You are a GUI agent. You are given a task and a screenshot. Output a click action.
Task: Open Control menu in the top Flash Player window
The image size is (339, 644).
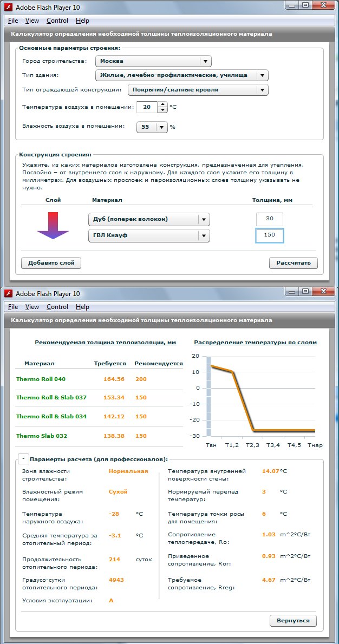point(57,21)
